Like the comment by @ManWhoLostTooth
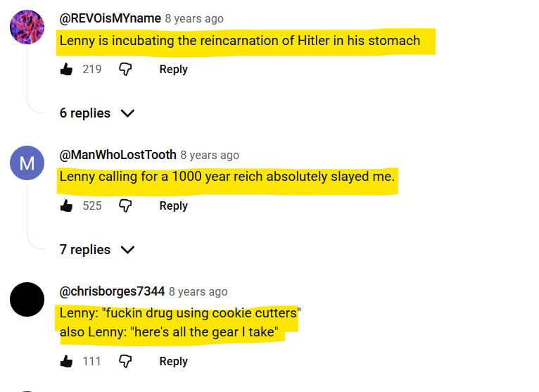The height and width of the screenshot is (392, 539). (x=67, y=206)
